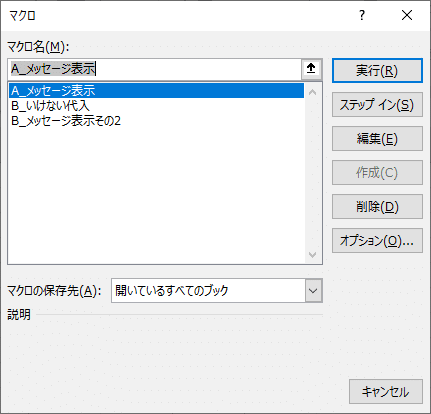The width and height of the screenshot is (431, 414).
Task: Click the マクロ名 input field
Action: 155,69
